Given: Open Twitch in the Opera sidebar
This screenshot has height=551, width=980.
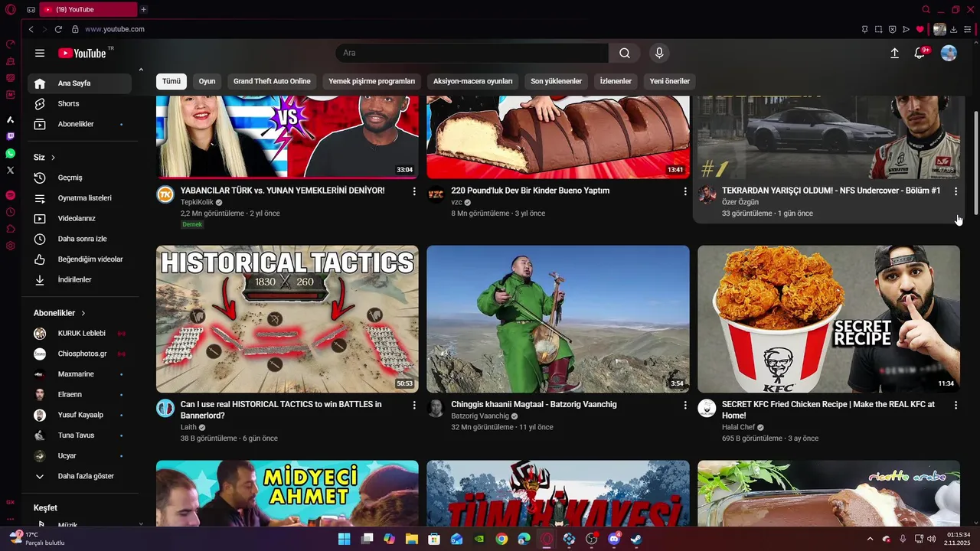Looking at the screenshot, I should pyautogui.click(x=10, y=137).
